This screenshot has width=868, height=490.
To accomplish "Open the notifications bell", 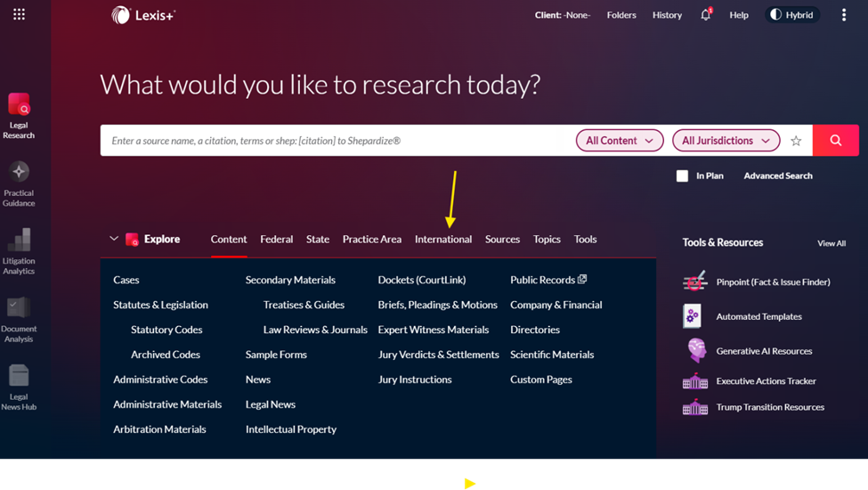I will click(x=705, y=15).
